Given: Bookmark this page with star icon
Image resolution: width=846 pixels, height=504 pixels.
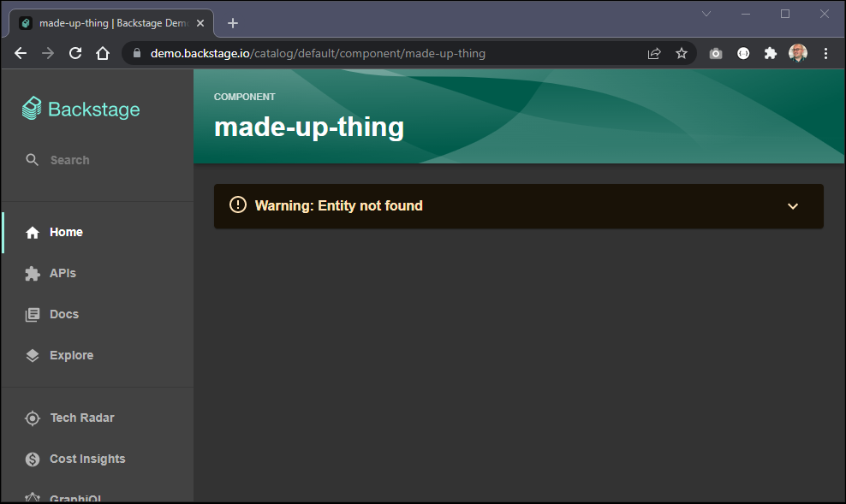Looking at the screenshot, I should [682, 53].
